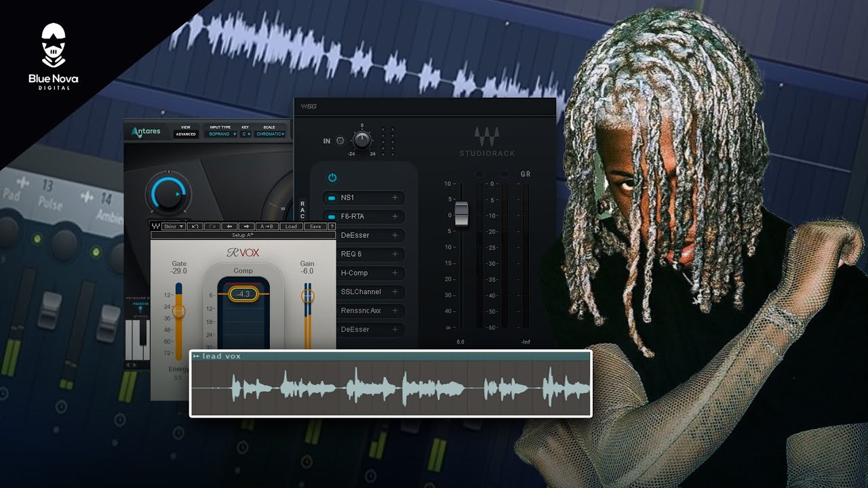
Task: Click the plus icon on the REQ 6 slot
Action: click(x=395, y=254)
